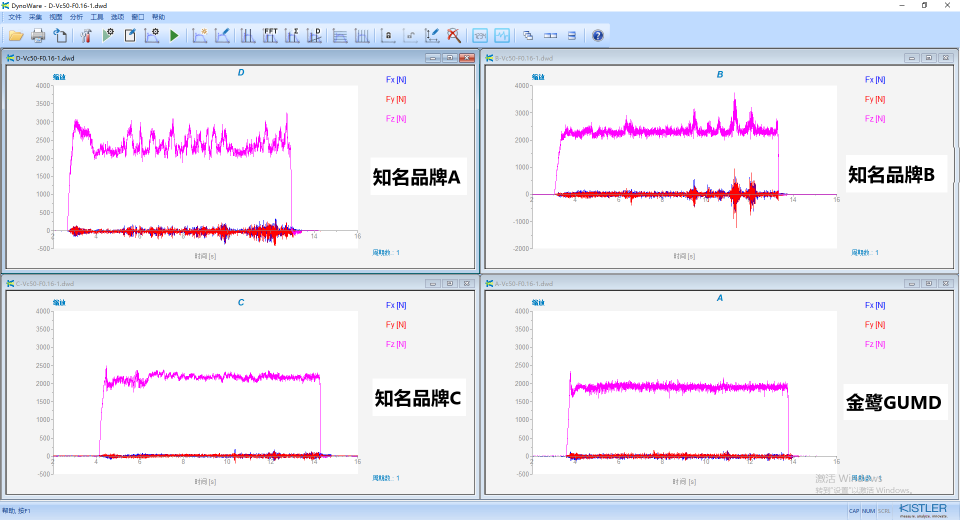Screen dimensions: 960x520
Task: Click the graph title B
Action: tap(720, 74)
